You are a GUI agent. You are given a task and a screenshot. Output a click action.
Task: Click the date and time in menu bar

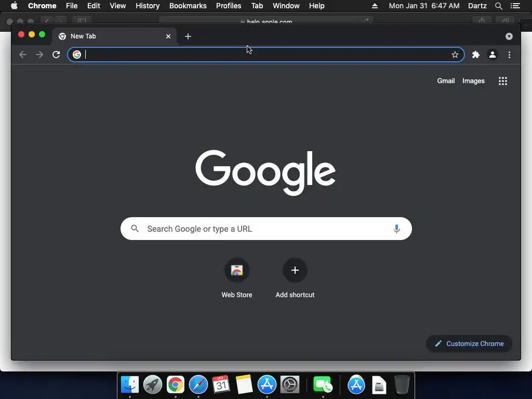click(424, 6)
